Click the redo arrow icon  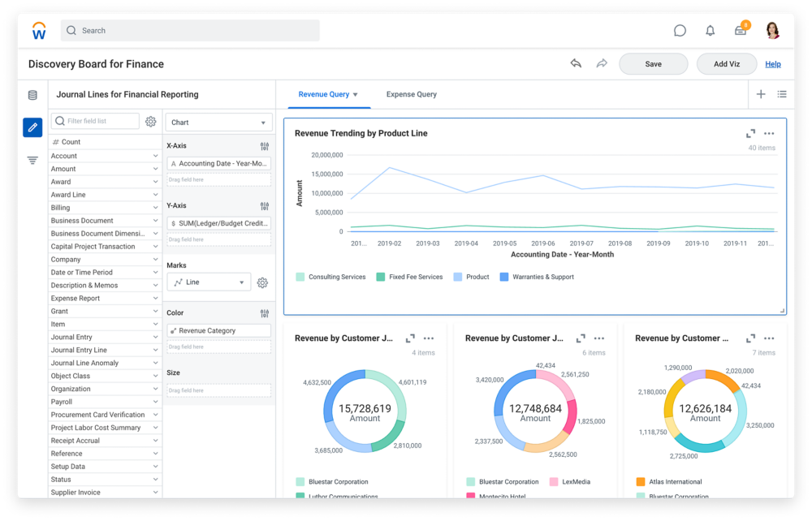602,64
